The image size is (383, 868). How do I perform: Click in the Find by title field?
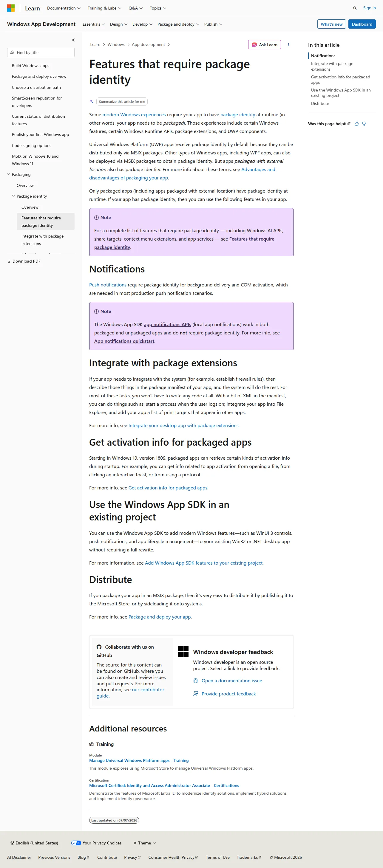[x=41, y=52]
